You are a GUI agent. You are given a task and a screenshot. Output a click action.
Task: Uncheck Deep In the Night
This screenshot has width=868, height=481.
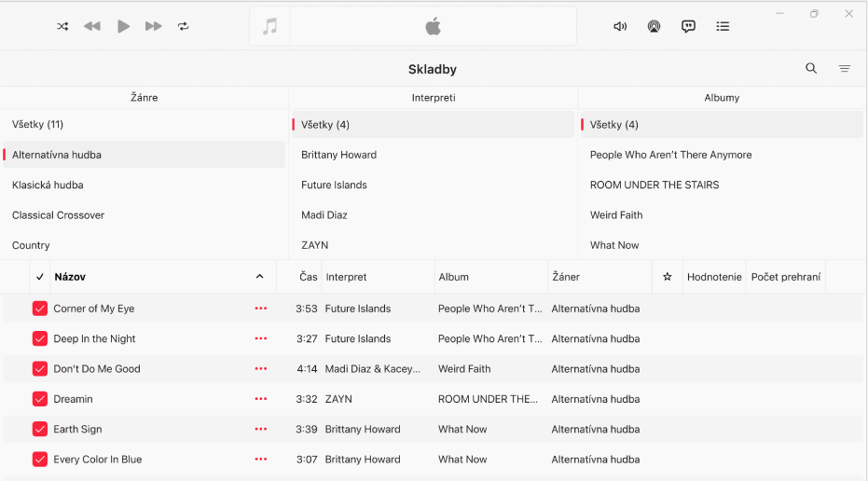point(40,338)
